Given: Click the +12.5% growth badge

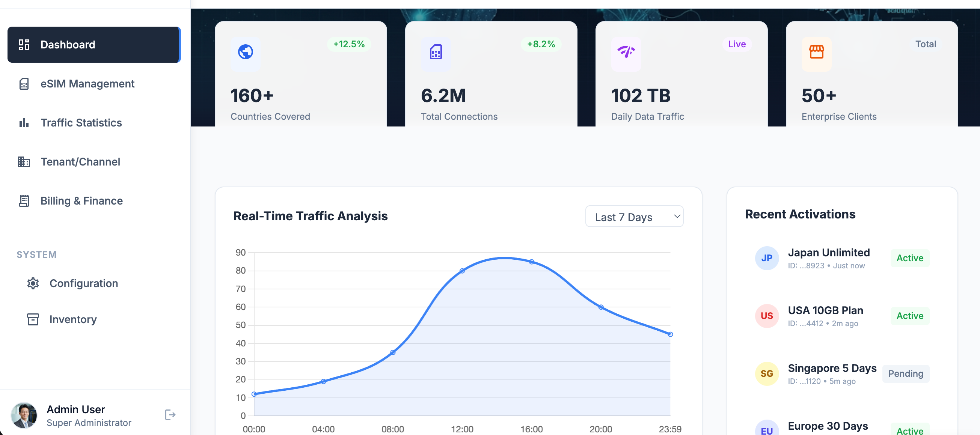Looking at the screenshot, I should coord(349,44).
